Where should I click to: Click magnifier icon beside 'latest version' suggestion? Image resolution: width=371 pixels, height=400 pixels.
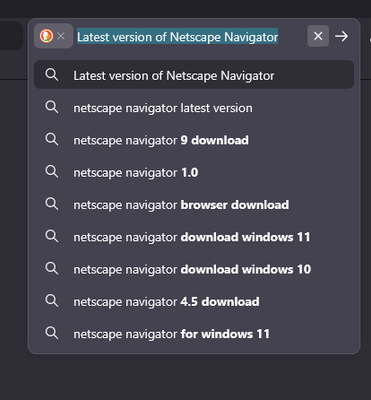point(52,107)
